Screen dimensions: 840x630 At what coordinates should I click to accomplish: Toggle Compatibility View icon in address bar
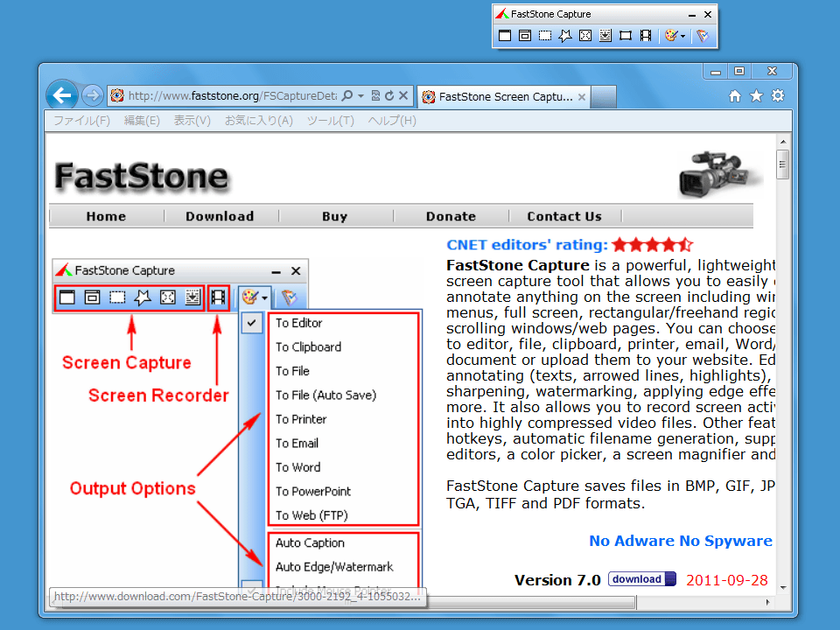point(375,96)
